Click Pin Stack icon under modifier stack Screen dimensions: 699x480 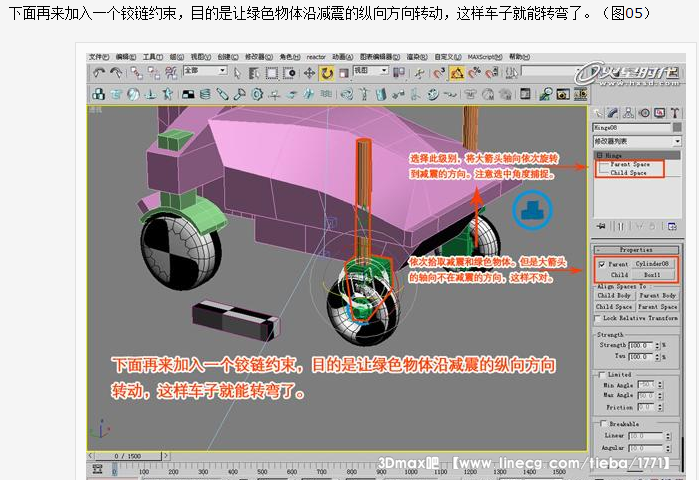point(600,226)
